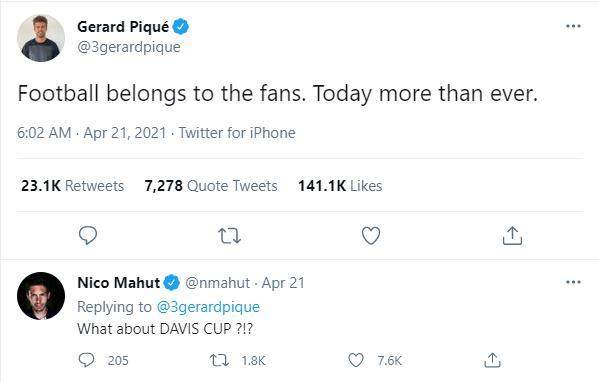
Task: Reply to Nico Mahut's comment
Action: (86, 360)
